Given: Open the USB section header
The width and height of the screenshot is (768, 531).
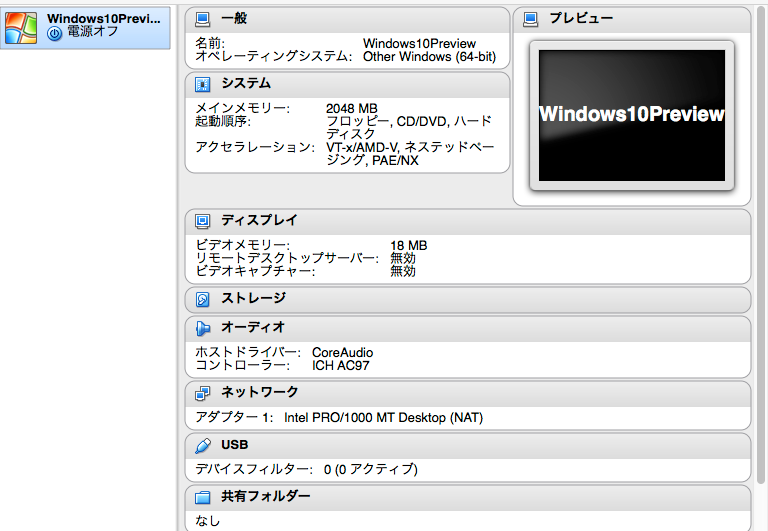Looking at the screenshot, I should point(468,446).
